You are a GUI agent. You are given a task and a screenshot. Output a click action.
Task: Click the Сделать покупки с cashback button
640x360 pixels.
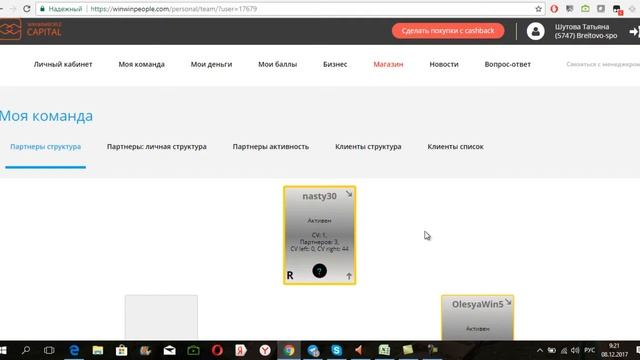(448, 31)
